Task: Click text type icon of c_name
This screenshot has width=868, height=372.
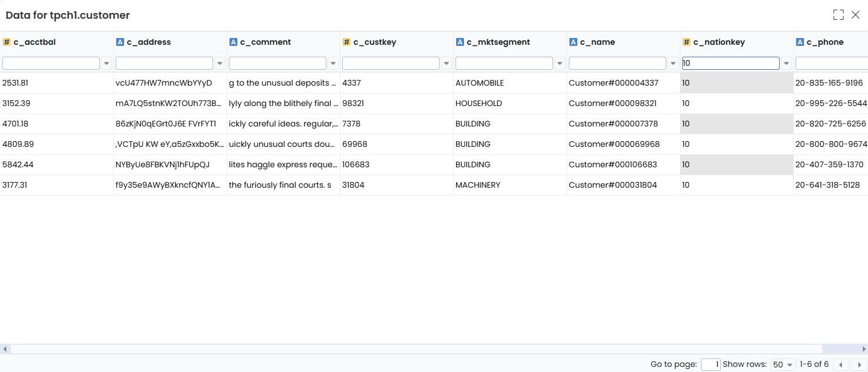Action: (x=573, y=42)
